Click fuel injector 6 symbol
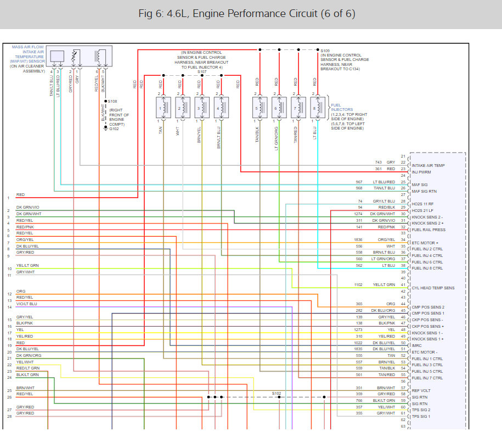 279,108
